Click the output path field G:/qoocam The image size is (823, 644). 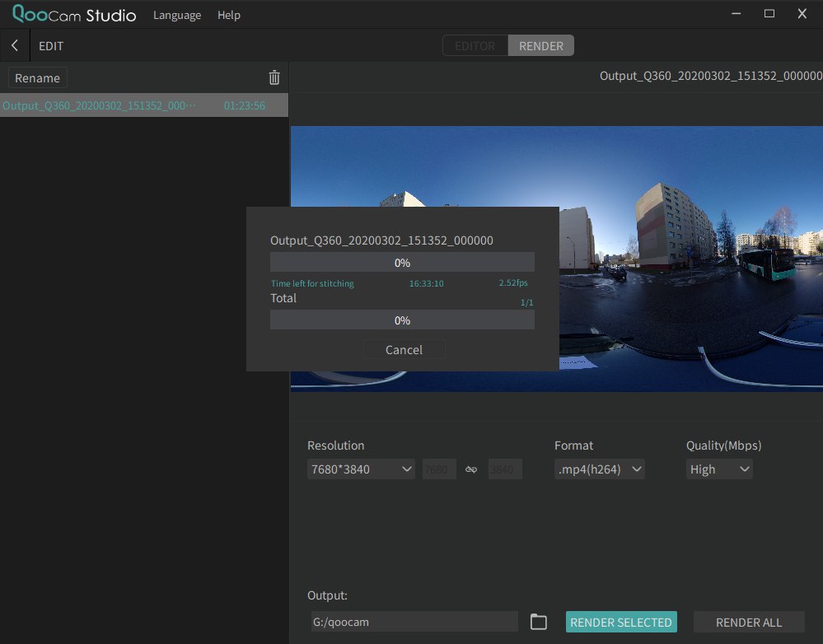click(x=414, y=622)
